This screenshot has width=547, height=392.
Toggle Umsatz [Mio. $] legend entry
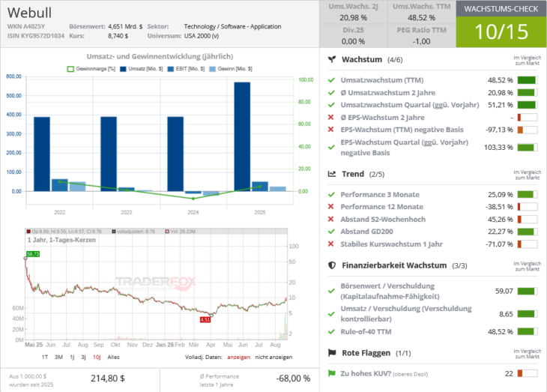click(x=142, y=69)
